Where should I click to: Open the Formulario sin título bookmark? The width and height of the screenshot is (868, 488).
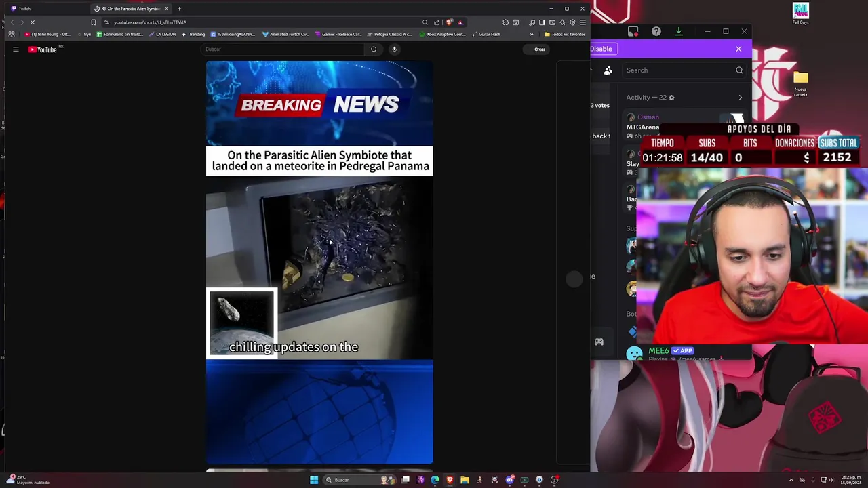[x=121, y=34]
